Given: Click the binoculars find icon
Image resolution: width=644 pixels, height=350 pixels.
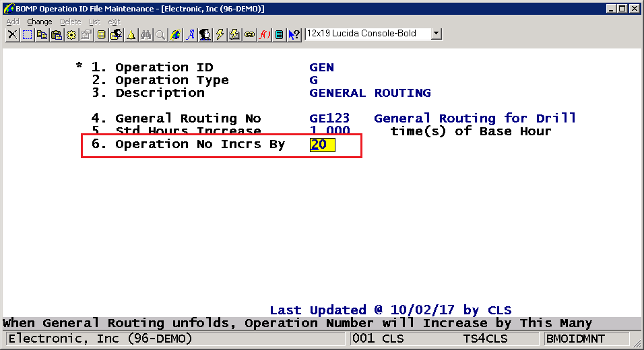Looking at the screenshot, I should click(146, 35).
